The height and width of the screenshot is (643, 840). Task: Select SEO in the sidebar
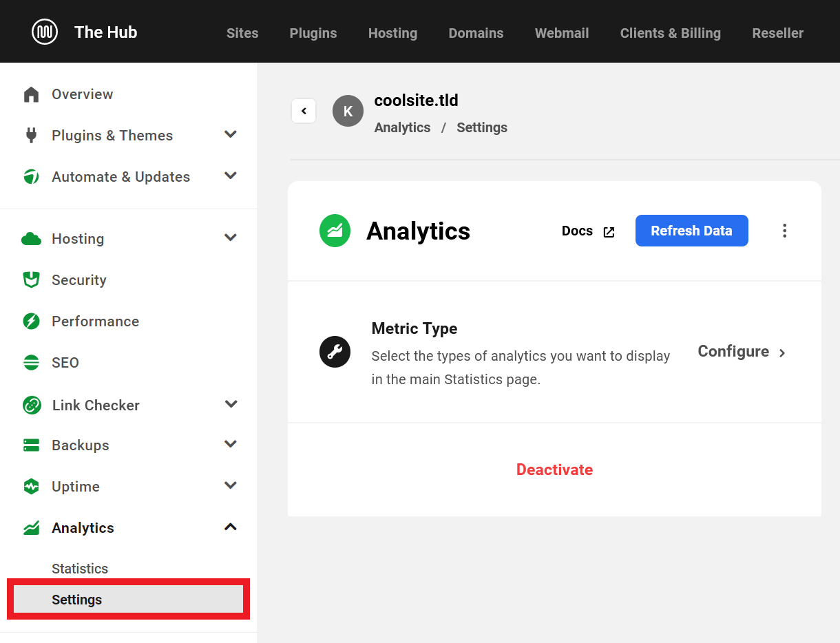pos(65,363)
